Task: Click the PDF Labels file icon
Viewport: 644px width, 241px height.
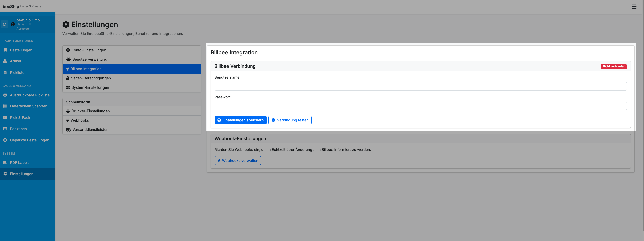Action: click(5, 163)
